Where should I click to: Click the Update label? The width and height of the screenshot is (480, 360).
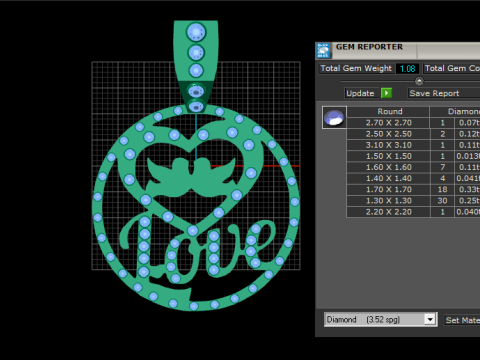point(360,93)
